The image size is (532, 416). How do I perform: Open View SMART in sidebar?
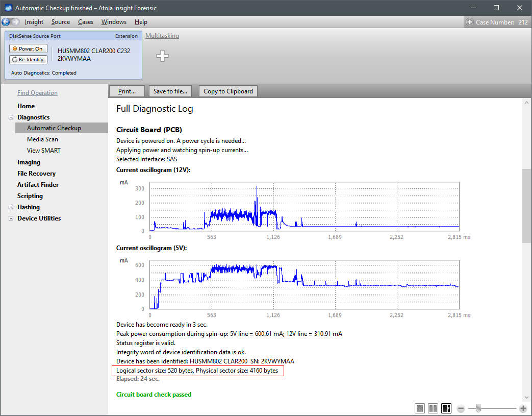click(x=44, y=151)
